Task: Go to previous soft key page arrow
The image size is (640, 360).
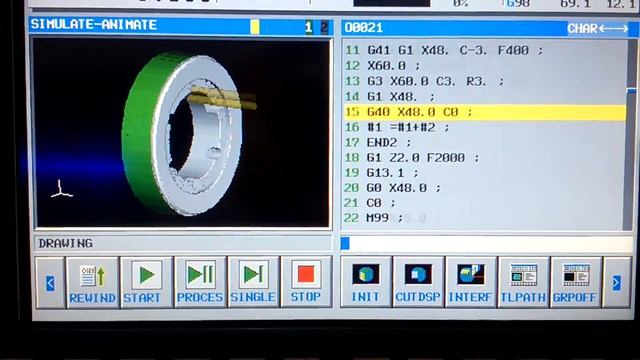Action: click(x=50, y=282)
